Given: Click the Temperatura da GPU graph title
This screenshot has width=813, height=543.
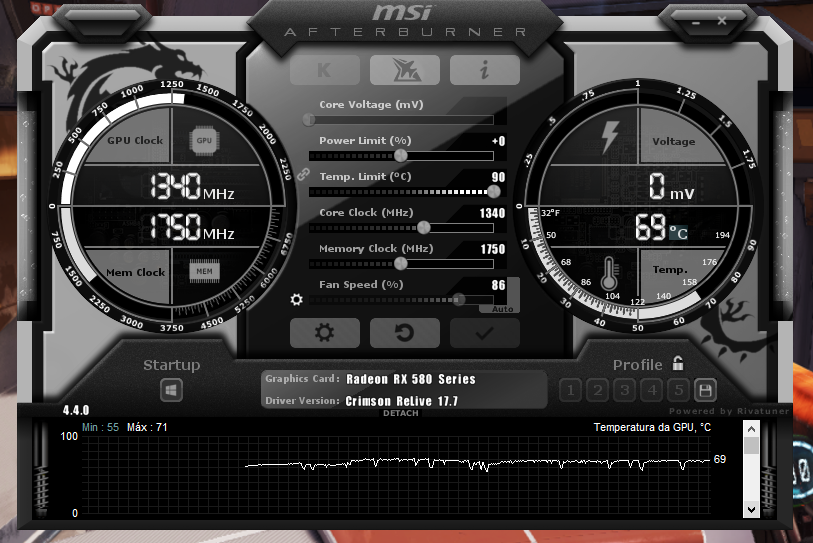Looking at the screenshot, I should 652,427.
